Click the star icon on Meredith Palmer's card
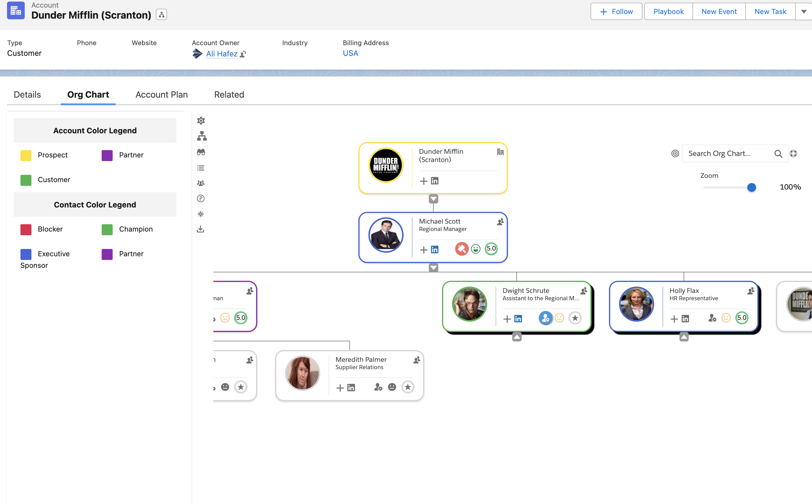The image size is (812, 504). pyautogui.click(x=408, y=387)
